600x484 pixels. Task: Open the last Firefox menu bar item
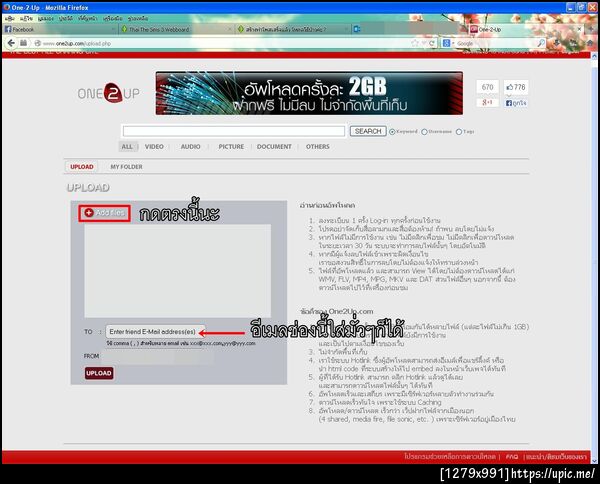click(138, 18)
